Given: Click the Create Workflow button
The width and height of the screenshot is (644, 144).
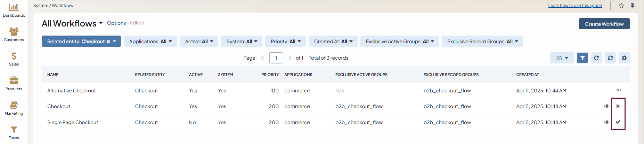Looking at the screenshot, I should click(x=604, y=24).
